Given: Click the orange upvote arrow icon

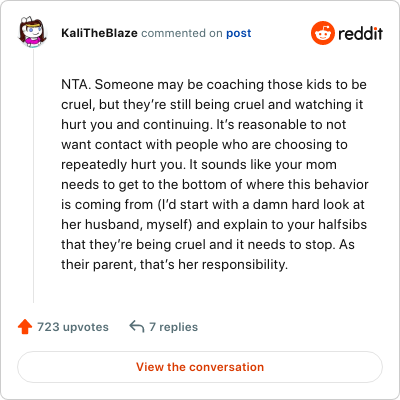Looking at the screenshot, I should pyautogui.click(x=25, y=327).
